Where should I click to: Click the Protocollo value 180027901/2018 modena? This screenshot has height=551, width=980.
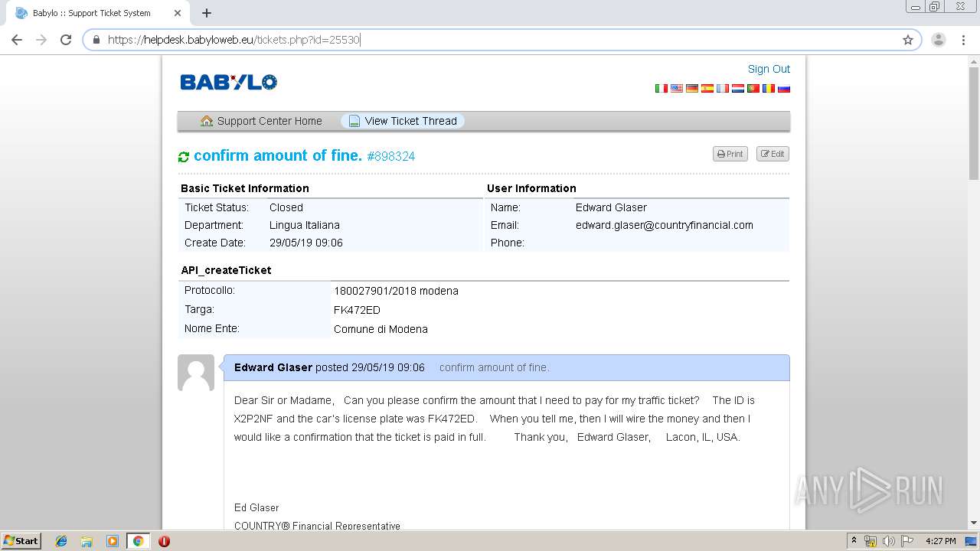tap(396, 291)
